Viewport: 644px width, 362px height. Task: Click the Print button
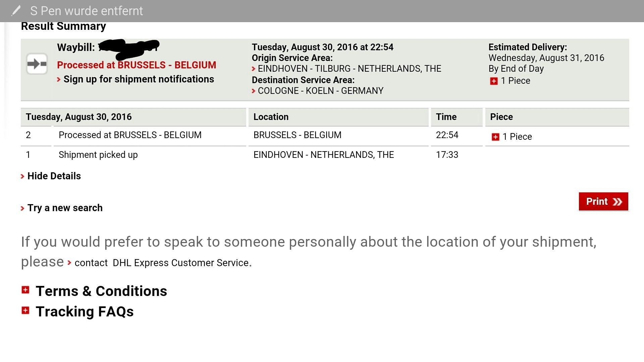click(603, 201)
